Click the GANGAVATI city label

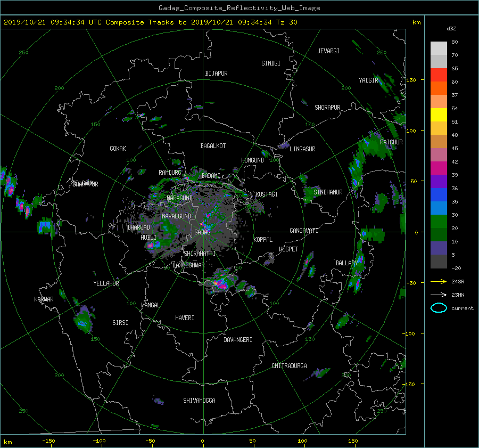pyautogui.click(x=304, y=231)
